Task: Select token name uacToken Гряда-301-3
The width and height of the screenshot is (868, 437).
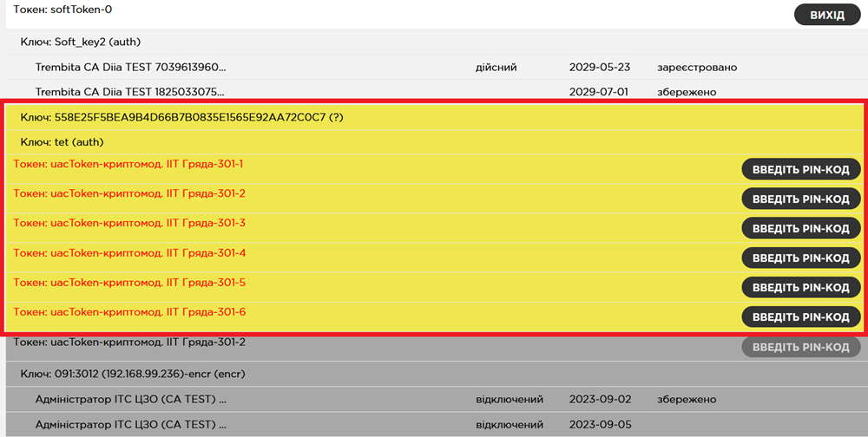Action: [129, 224]
